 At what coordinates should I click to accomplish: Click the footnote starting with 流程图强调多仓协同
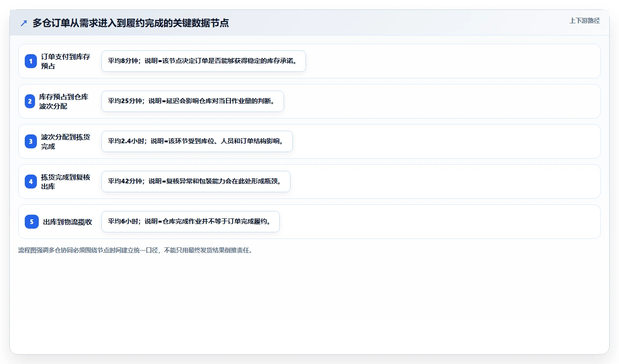pyautogui.click(x=136, y=250)
